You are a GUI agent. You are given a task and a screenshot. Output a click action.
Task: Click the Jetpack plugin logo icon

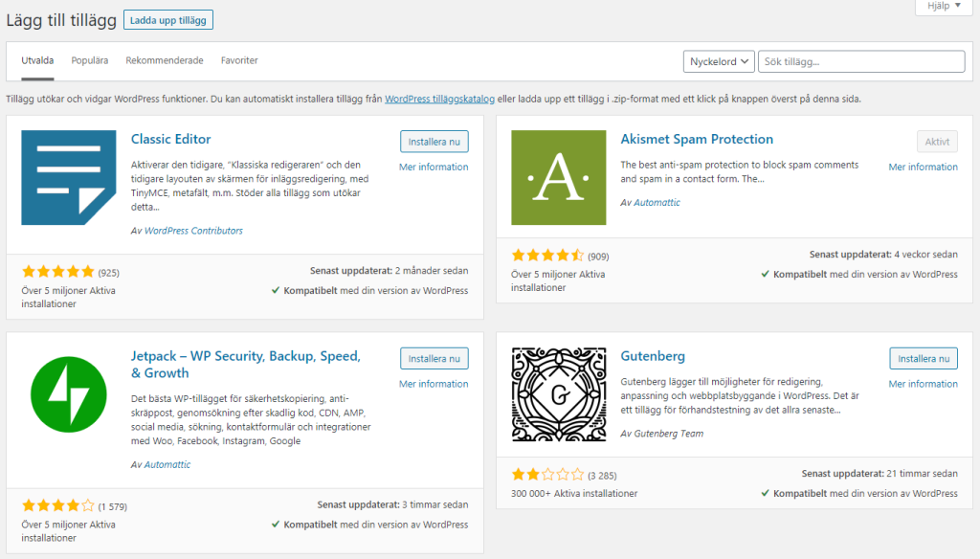click(x=69, y=394)
